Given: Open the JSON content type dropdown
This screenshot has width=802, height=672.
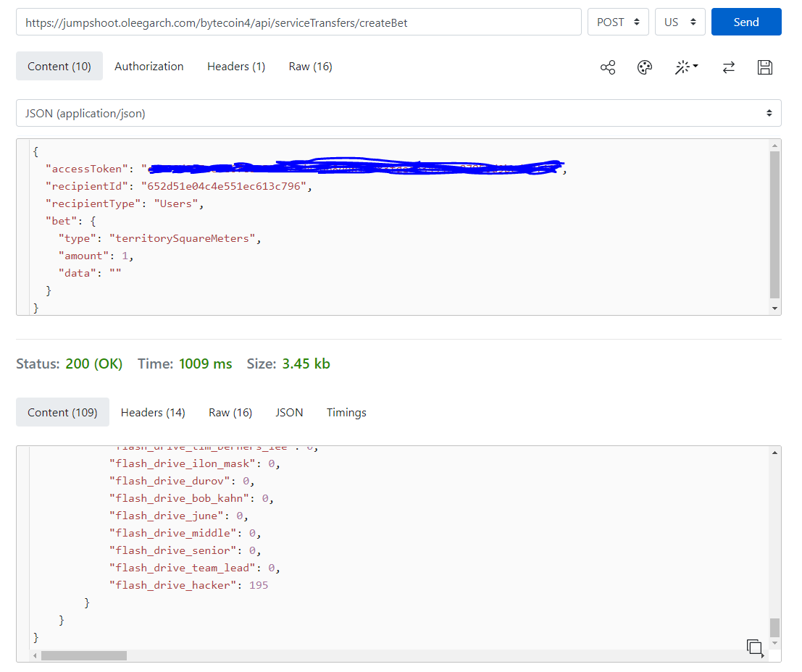Looking at the screenshot, I should coord(398,113).
